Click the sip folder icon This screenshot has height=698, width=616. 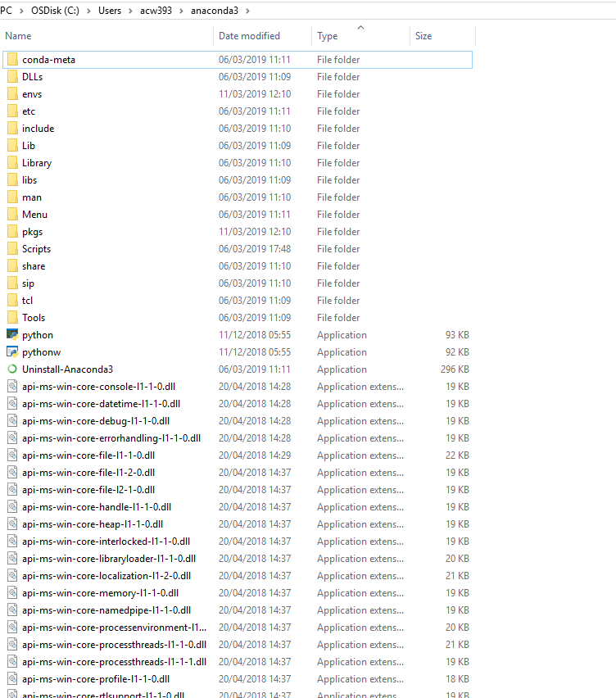click(12, 283)
